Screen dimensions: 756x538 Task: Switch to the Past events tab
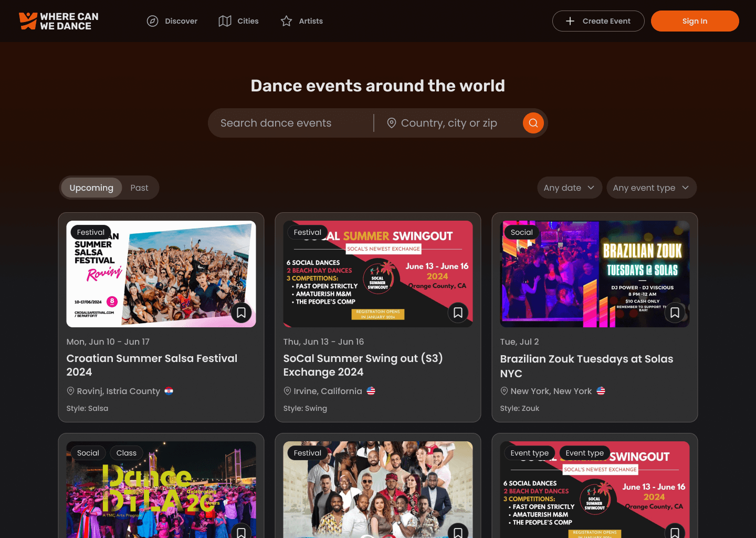(139, 188)
